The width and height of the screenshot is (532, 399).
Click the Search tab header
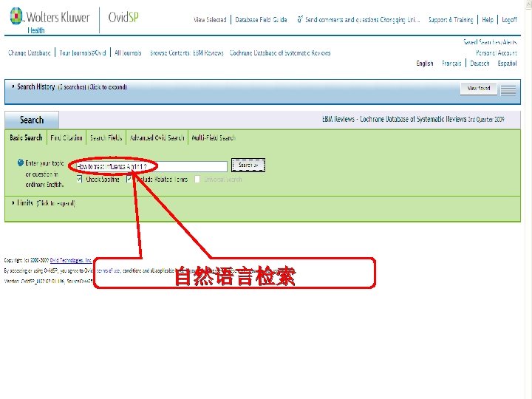point(32,120)
